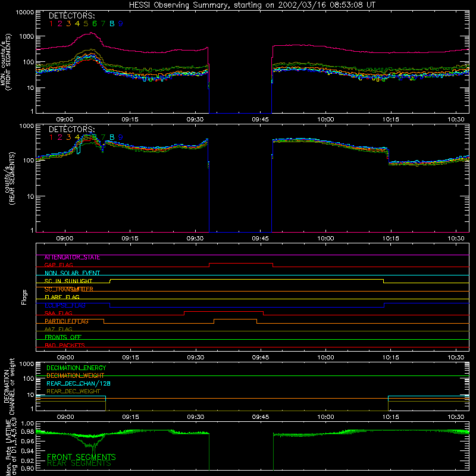Select orange detector 3 in rear segments legend
Viewport: 476px width, 476px height.
(68, 137)
